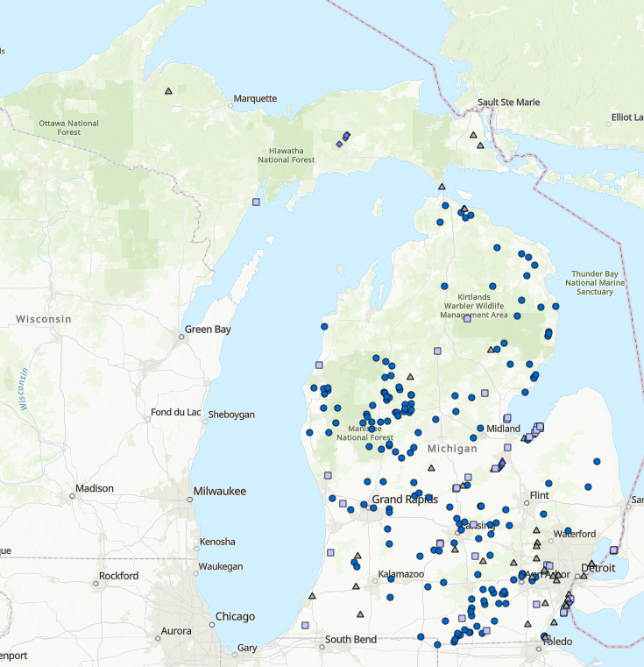The width and height of the screenshot is (644, 667).
Task: Click the Waterford city label
Action: pos(575,535)
